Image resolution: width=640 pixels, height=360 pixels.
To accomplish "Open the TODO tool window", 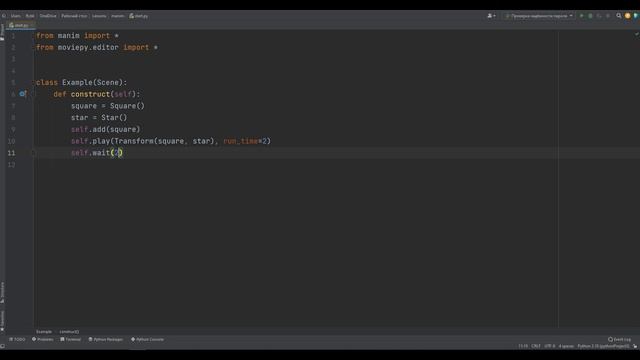I will (x=17, y=339).
